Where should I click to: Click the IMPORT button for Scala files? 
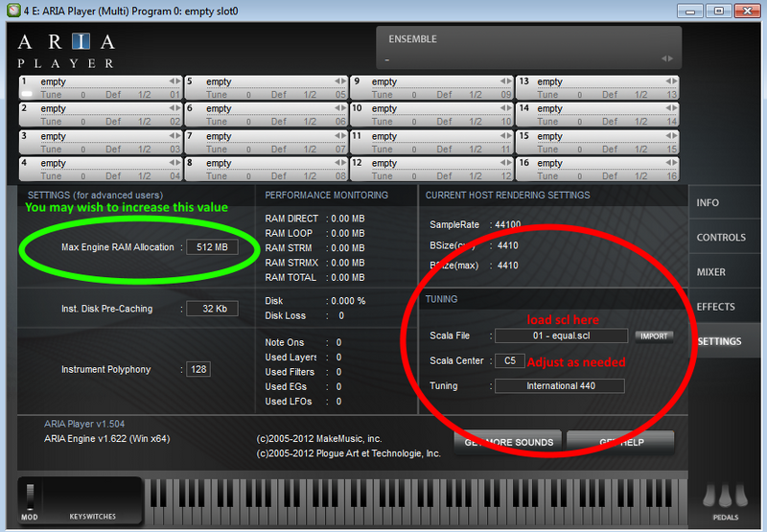tap(654, 335)
